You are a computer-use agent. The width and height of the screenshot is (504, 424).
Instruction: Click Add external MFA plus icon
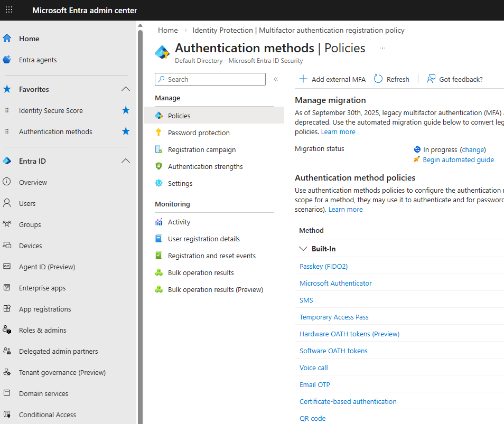click(303, 79)
